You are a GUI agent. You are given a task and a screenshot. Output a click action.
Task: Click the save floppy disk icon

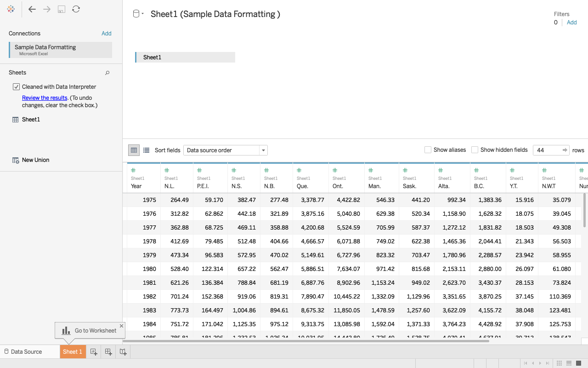click(62, 9)
